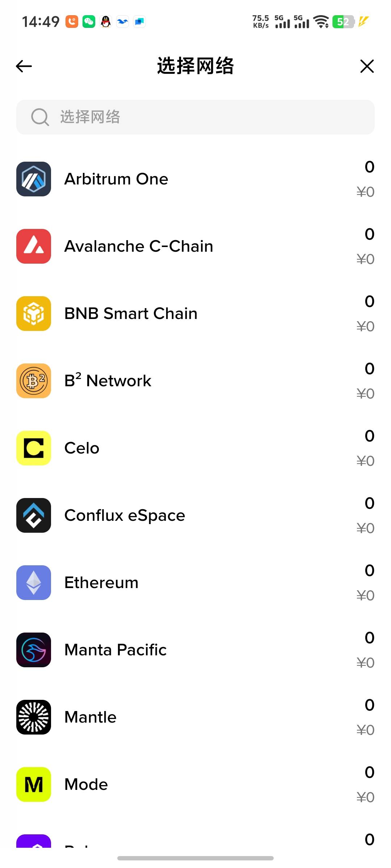Select BNB Smart Chain network label
This screenshot has height=868, width=391.
(131, 314)
